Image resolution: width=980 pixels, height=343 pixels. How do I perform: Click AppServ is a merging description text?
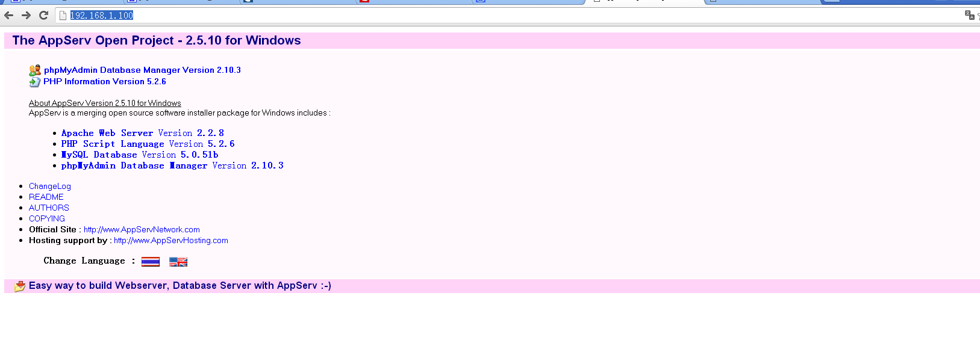[179, 113]
